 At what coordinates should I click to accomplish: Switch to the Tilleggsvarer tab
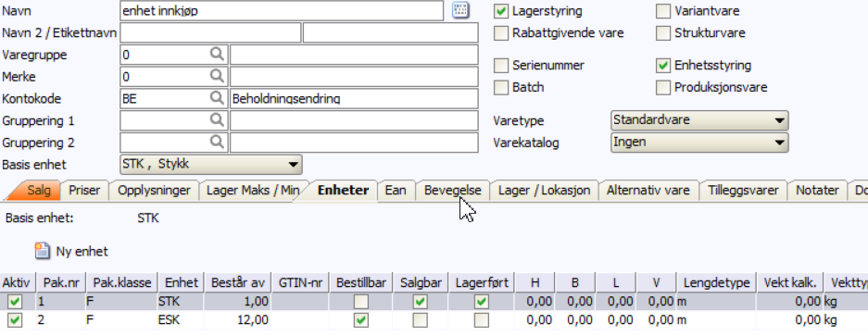click(744, 191)
